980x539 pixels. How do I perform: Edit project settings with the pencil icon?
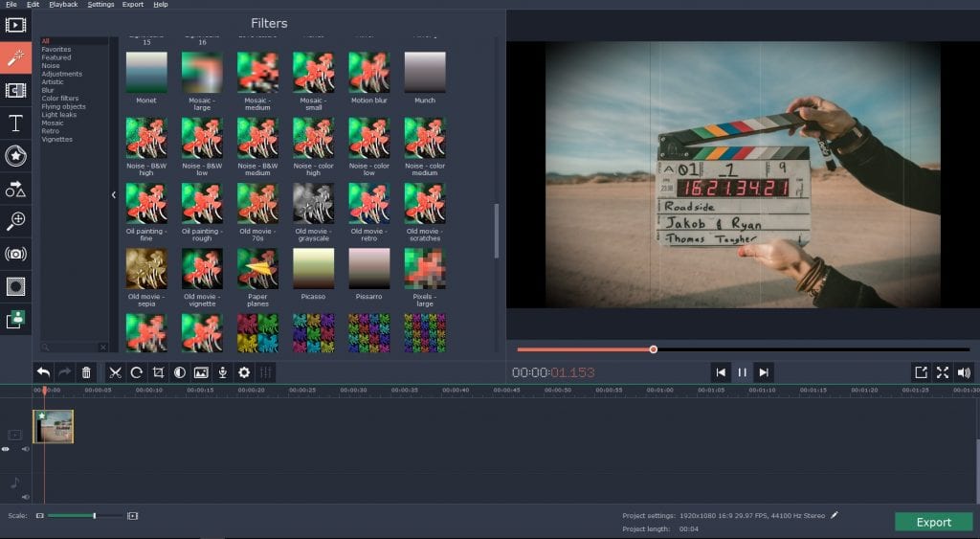(x=834, y=515)
